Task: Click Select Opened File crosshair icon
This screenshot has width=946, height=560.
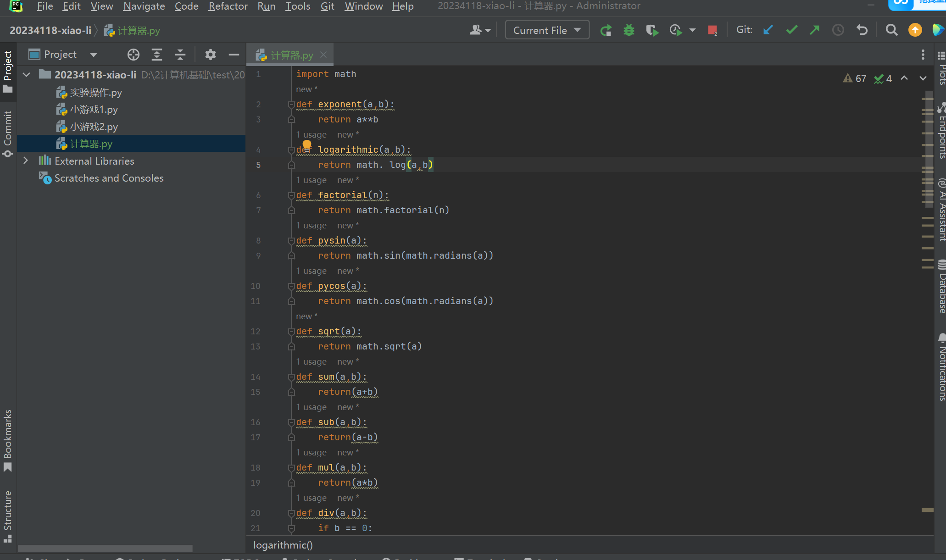Action: (133, 55)
